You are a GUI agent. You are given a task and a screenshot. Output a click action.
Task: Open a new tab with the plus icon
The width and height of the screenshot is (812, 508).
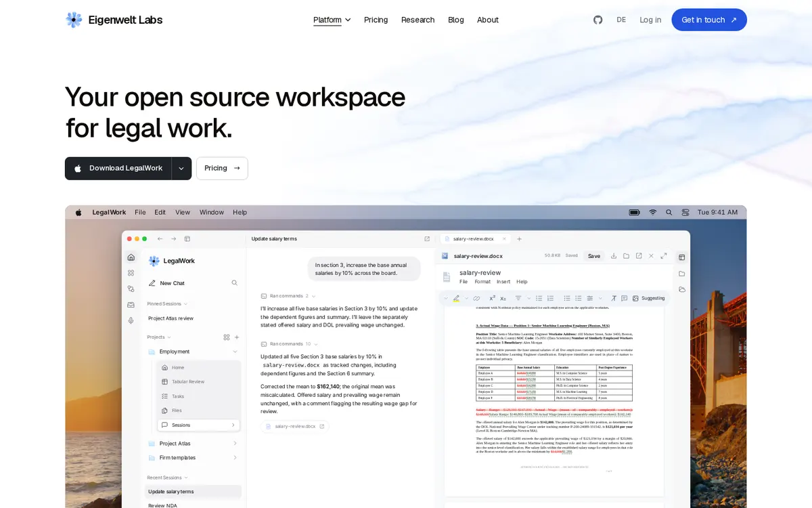[519, 239]
